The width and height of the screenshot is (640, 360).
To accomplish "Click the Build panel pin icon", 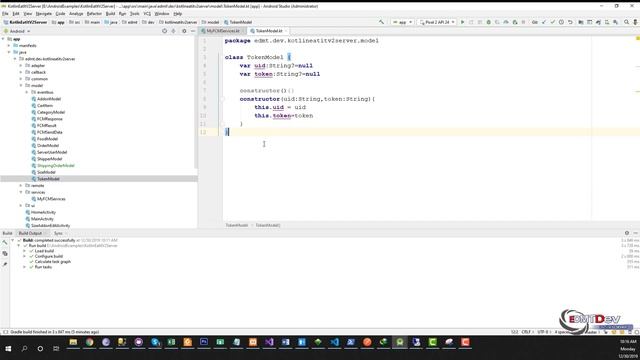I will (5, 264).
